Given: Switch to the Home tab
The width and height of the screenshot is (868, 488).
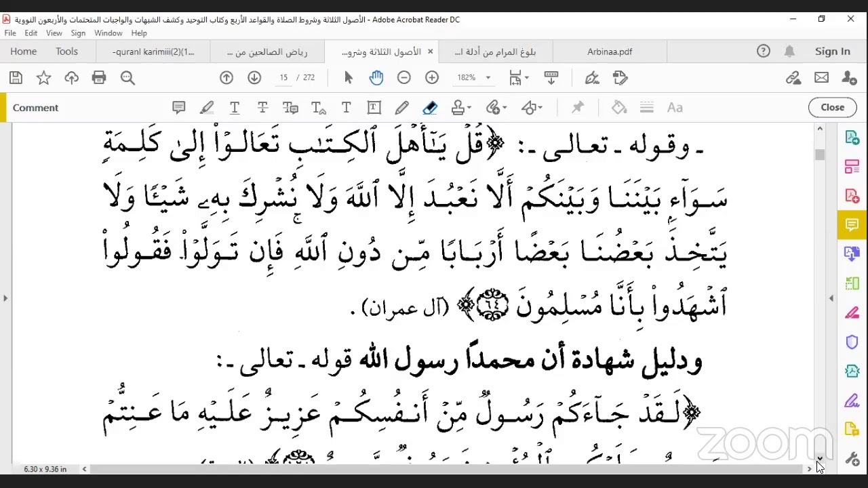Looking at the screenshot, I should point(24,52).
